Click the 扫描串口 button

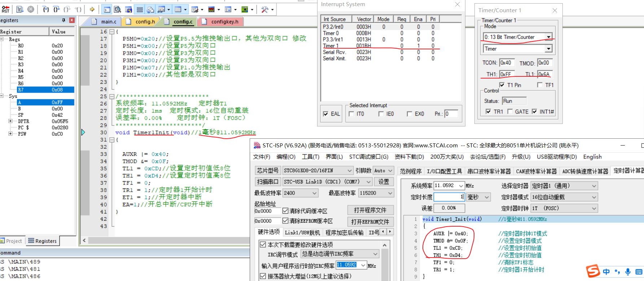pyautogui.click(x=268, y=182)
